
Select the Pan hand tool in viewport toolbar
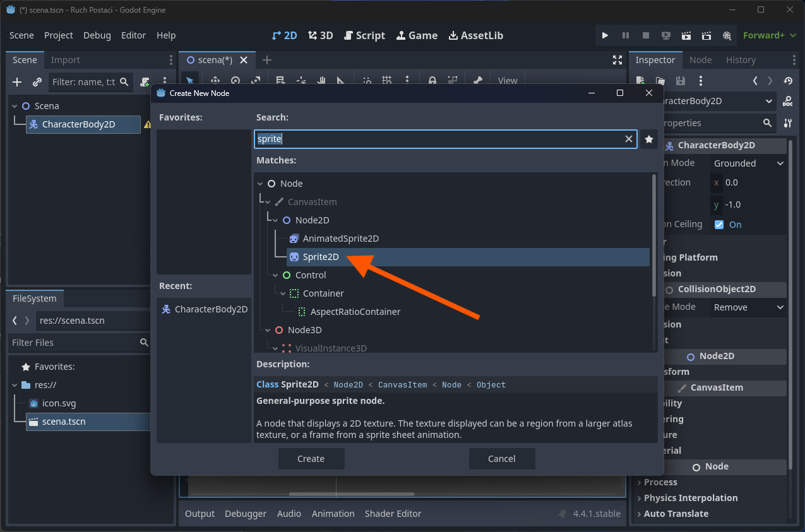321,81
